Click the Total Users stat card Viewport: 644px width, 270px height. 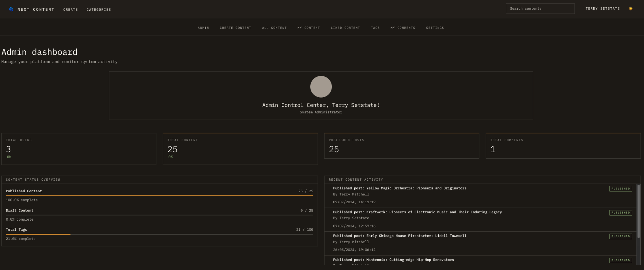tap(79, 149)
